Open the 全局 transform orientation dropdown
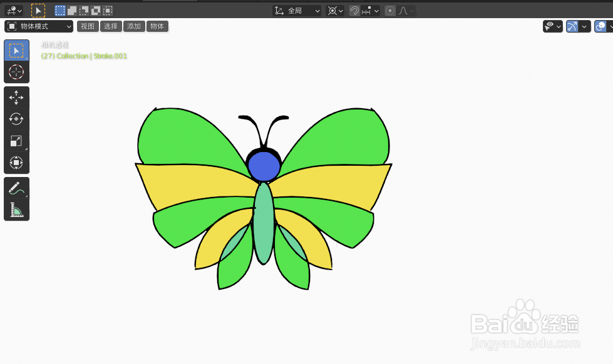The width and height of the screenshot is (613, 364). point(297,11)
